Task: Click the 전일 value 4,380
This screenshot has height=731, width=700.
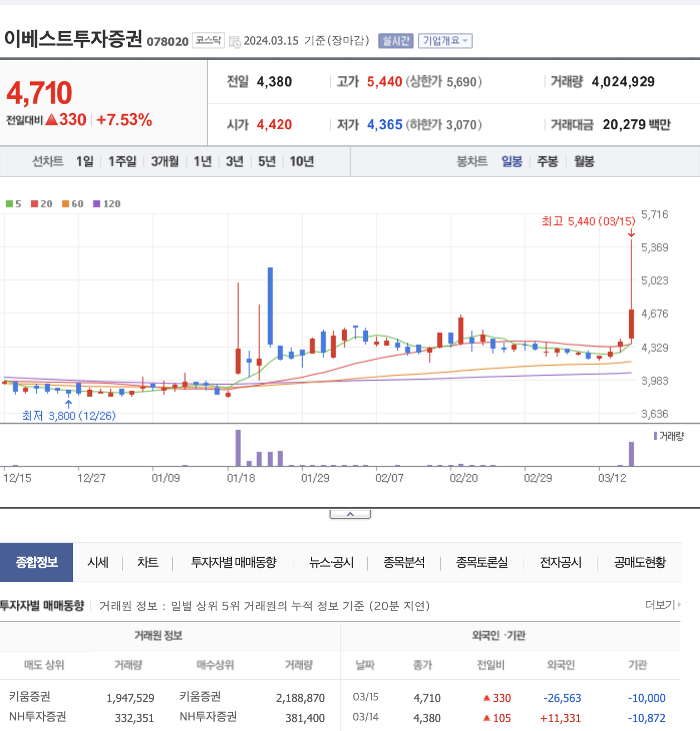Action: click(x=274, y=82)
